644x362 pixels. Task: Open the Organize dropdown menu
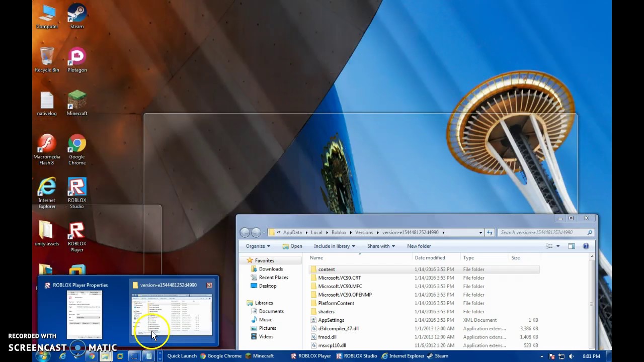pyautogui.click(x=258, y=246)
